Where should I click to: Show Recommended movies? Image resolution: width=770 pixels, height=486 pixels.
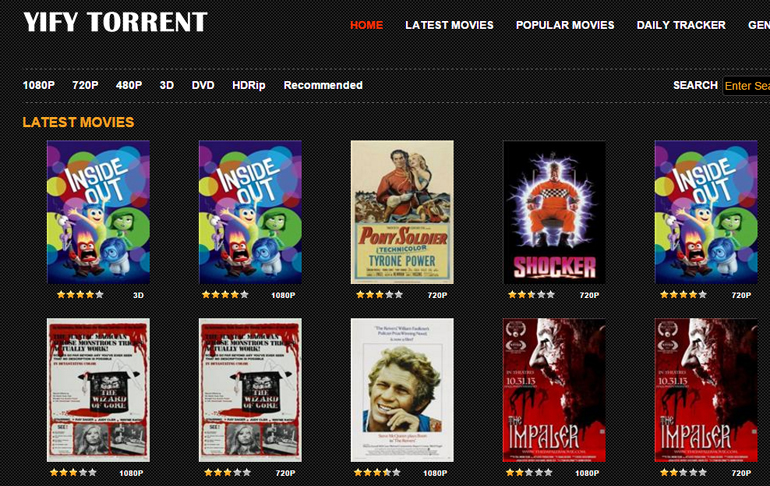(323, 85)
